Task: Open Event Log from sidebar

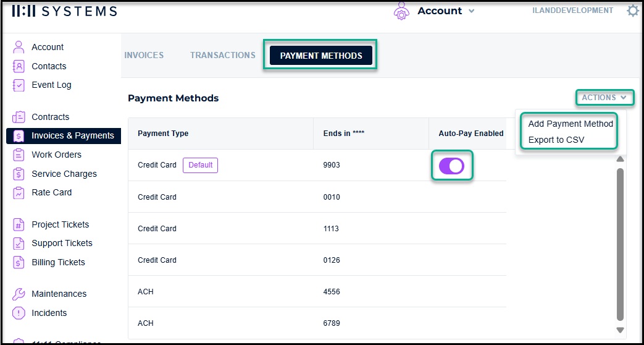Action: [x=51, y=85]
